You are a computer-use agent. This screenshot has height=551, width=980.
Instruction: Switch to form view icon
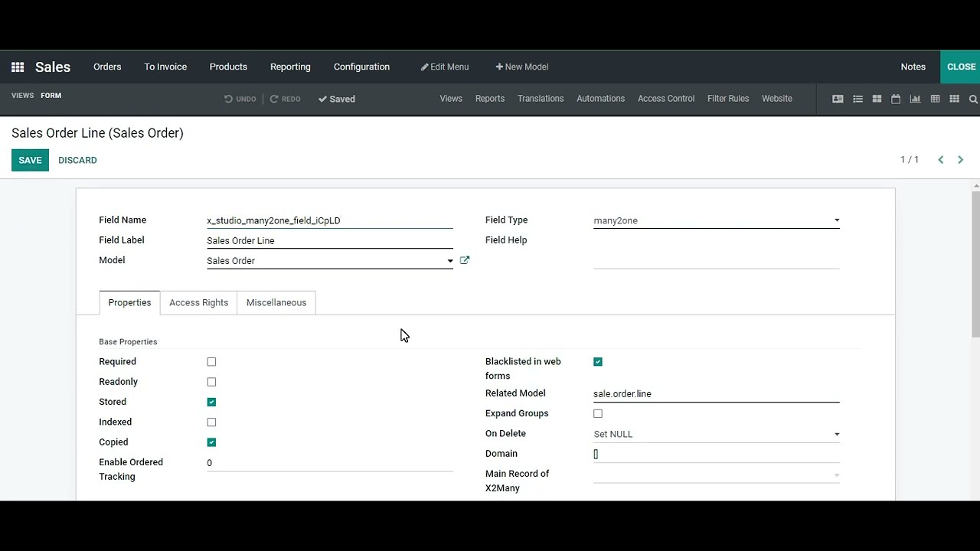tap(838, 99)
